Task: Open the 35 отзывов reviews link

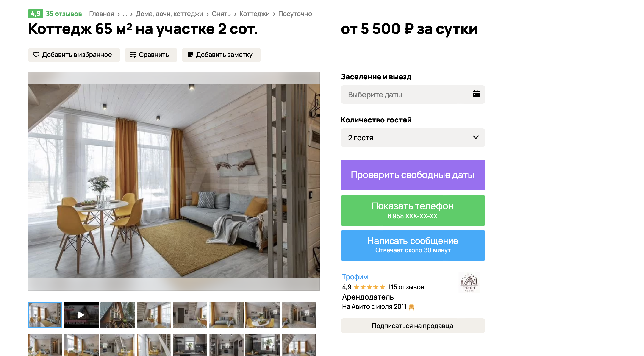Action: click(x=64, y=14)
